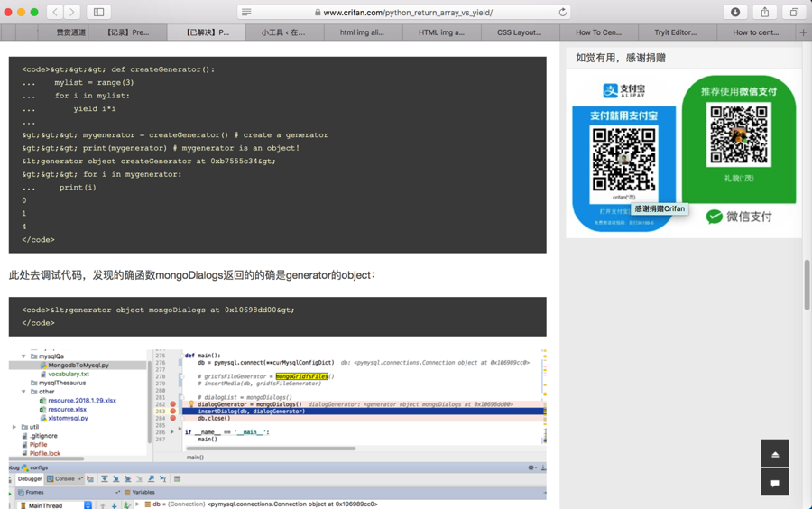Image resolution: width=812 pixels, height=509 pixels.
Task: Open the Safari downloads button
Action: point(735,12)
